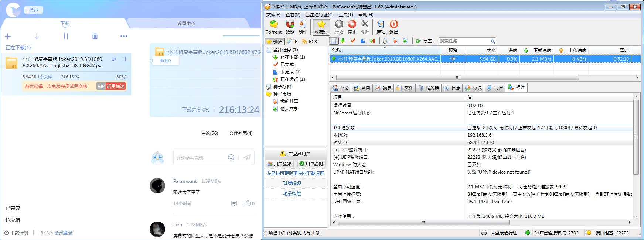Click reply icon on Paramount comment
Screen dimensions: 644x240
click(234, 203)
